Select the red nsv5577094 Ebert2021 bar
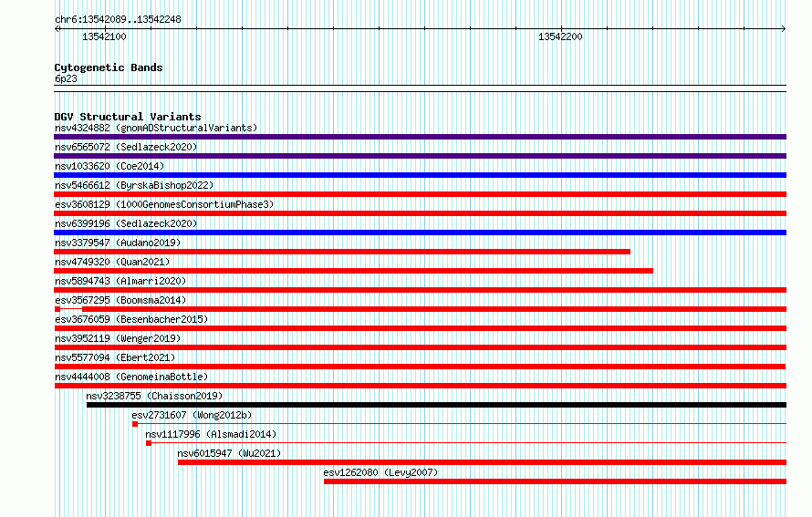 420,367
